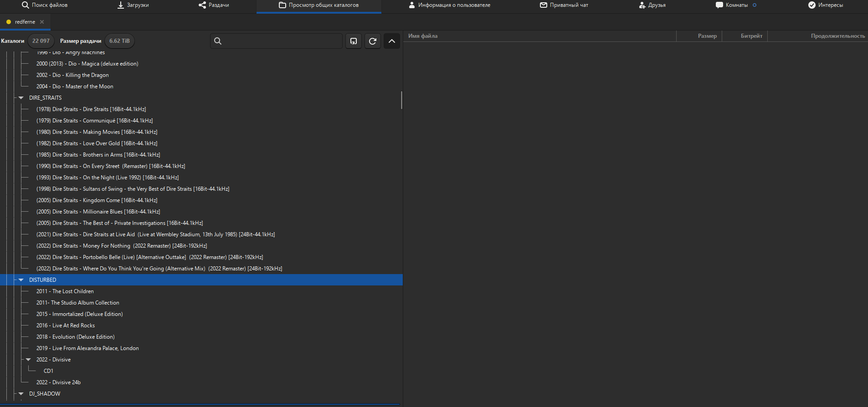Collapse the DISTURBED folder
The height and width of the screenshot is (407, 868).
21,280
